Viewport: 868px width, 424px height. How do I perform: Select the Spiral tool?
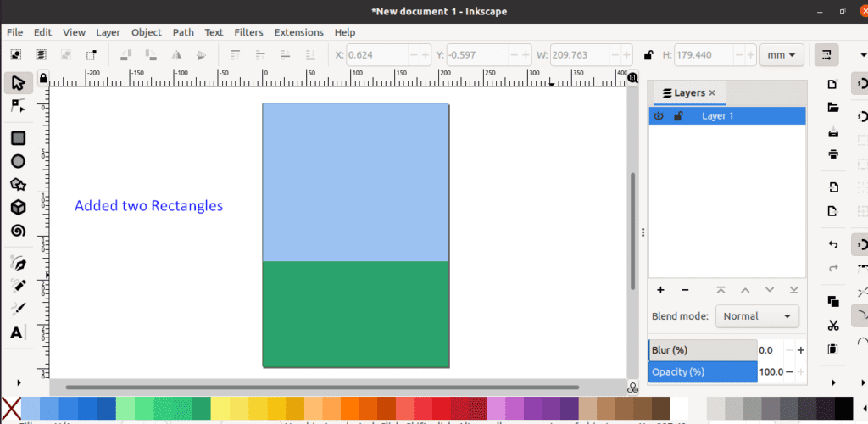(19, 231)
